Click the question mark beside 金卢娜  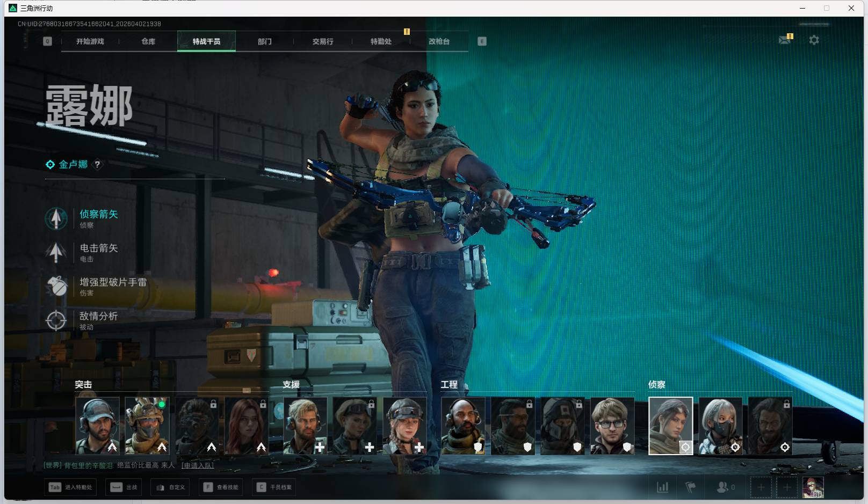pyautogui.click(x=97, y=165)
